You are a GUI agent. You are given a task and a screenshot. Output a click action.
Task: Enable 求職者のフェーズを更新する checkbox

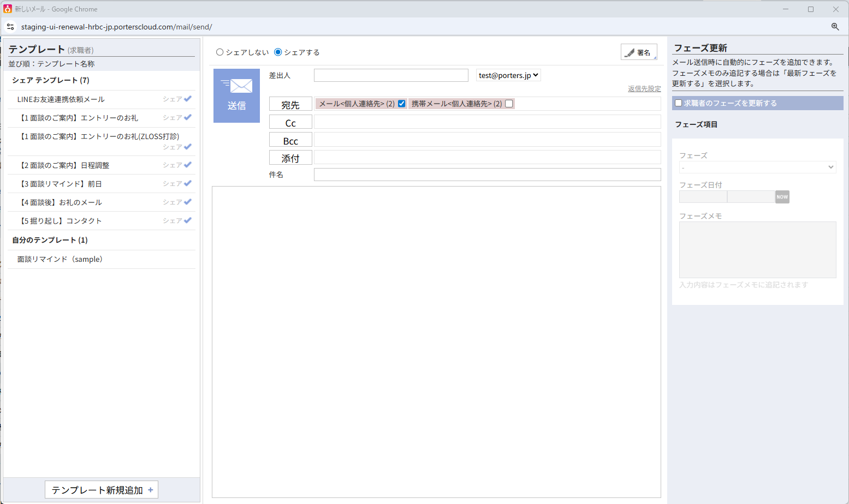(x=679, y=103)
